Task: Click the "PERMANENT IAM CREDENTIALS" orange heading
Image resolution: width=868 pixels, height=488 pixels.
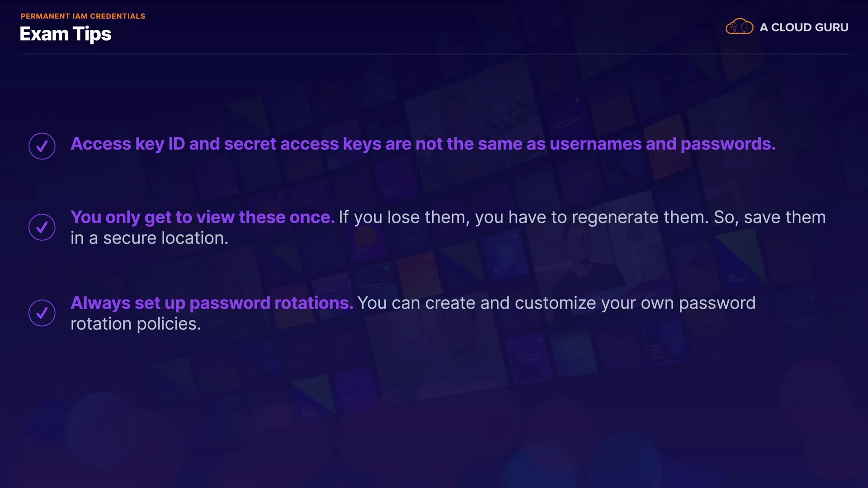Action: 83,16
